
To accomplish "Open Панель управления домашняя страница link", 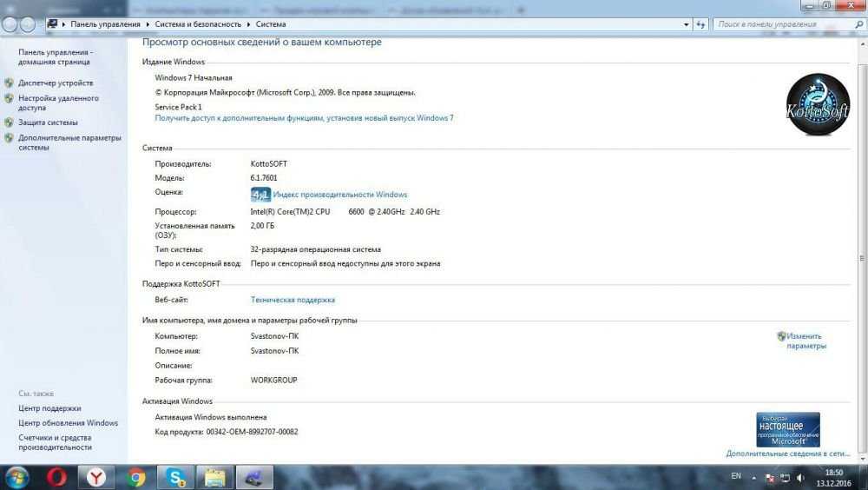I will pyautogui.click(x=56, y=57).
